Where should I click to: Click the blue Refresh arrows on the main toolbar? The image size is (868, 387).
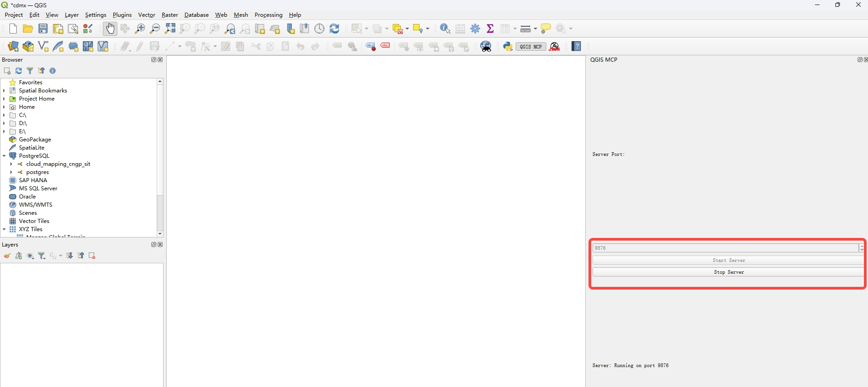pyautogui.click(x=334, y=29)
